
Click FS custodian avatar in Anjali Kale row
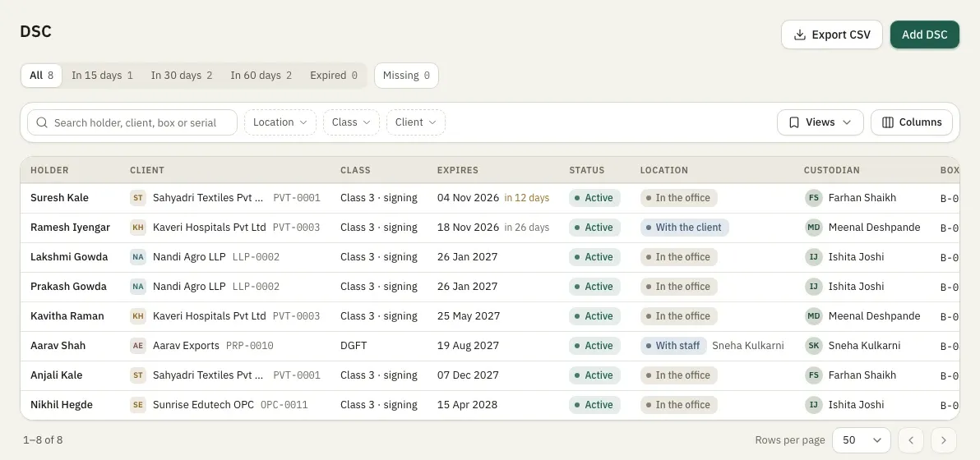pyautogui.click(x=814, y=375)
